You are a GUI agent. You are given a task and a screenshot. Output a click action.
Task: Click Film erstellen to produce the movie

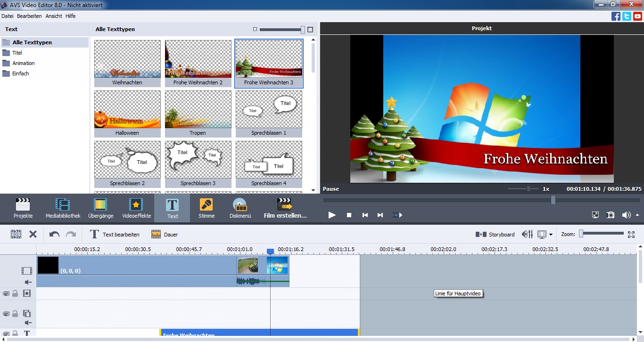(285, 208)
